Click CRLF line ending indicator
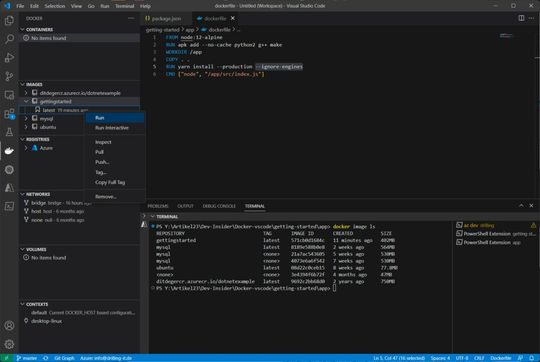540x362 pixels. pyautogui.click(x=479, y=358)
